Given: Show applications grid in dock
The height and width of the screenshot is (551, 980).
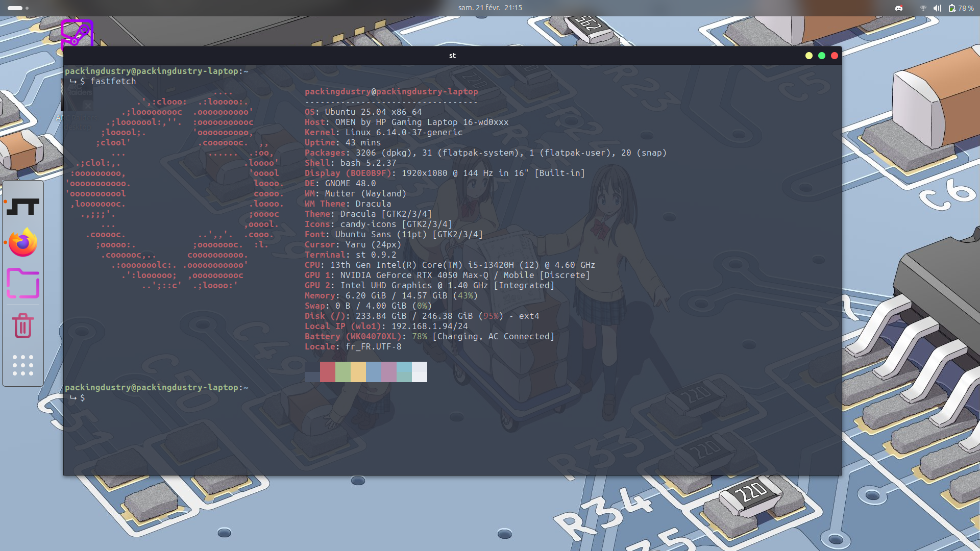Looking at the screenshot, I should pyautogui.click(x=23, y=365).
